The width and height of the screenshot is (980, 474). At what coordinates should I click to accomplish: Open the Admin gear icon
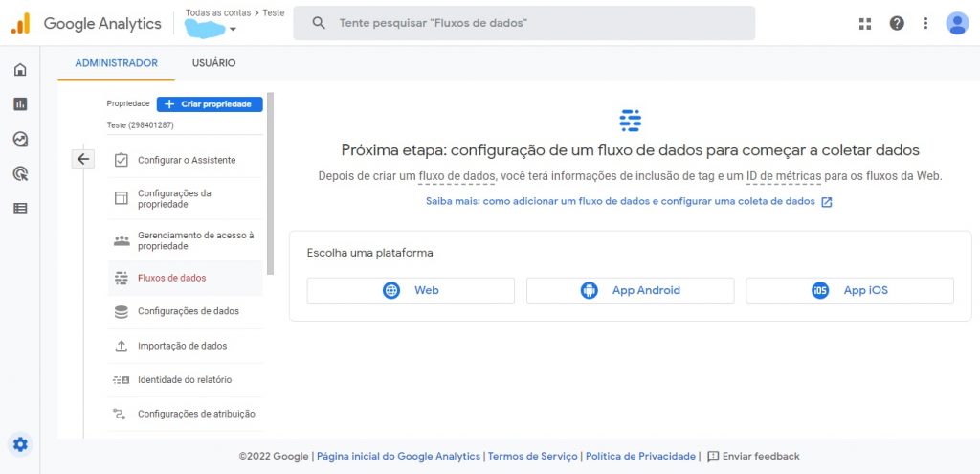click(20, 444)
